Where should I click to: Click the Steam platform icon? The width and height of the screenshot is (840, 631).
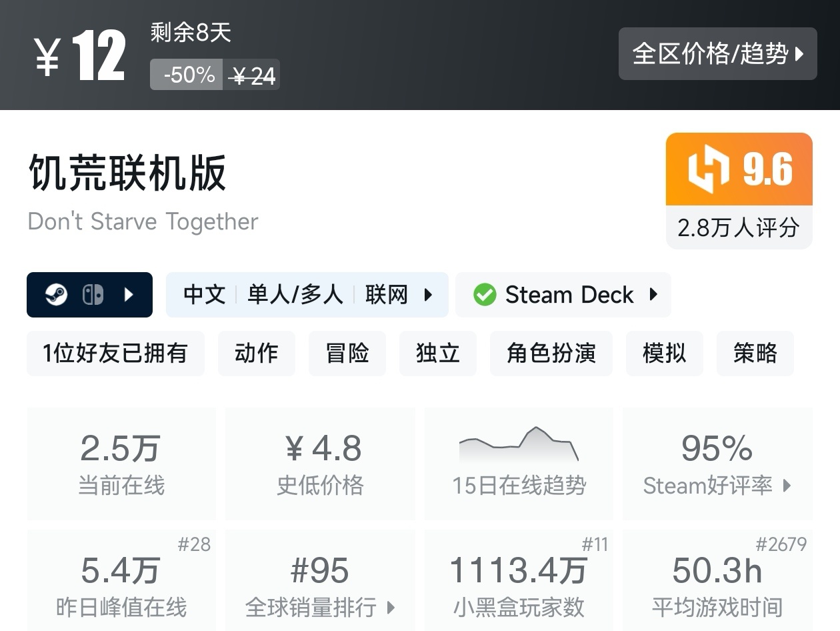point(57,294)
